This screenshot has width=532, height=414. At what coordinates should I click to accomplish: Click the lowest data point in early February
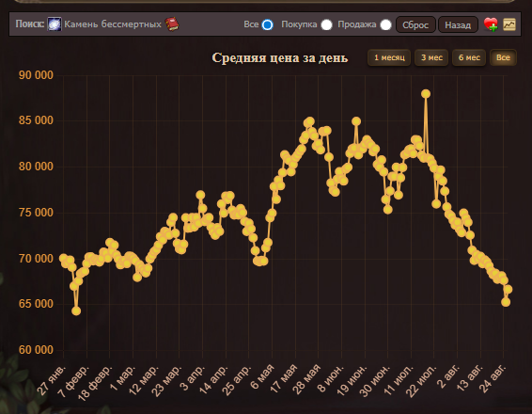point(76,310)
